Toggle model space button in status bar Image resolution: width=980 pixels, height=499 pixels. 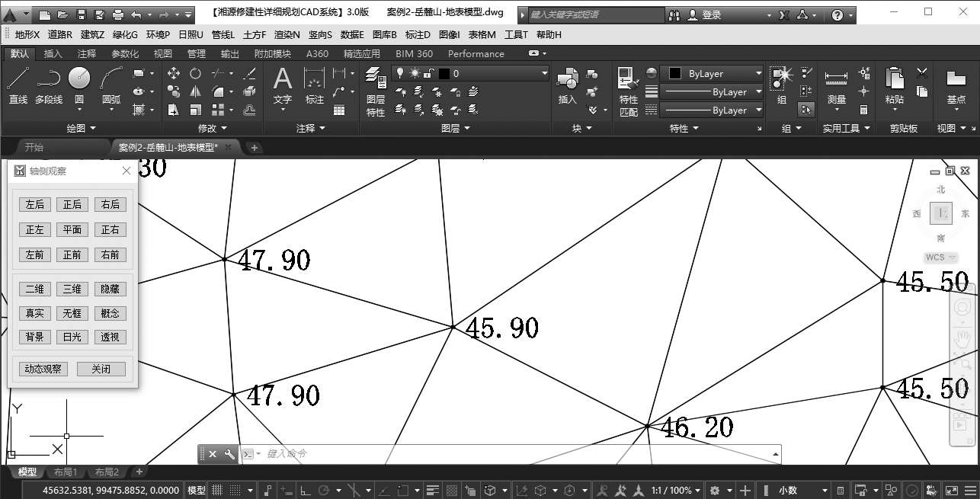[197, 490]
